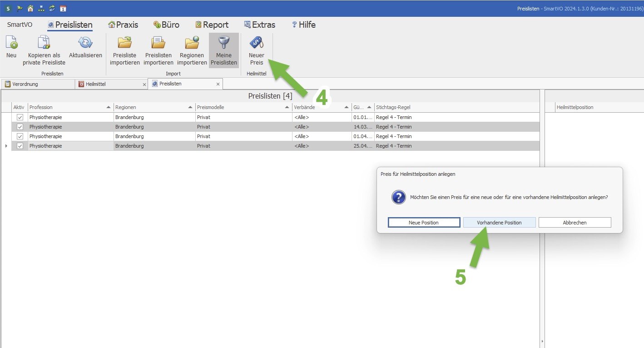Click the calendar icon in title bar
This screenshot has width=644, height=348.
pyautogui.click(x=63, y=8)
